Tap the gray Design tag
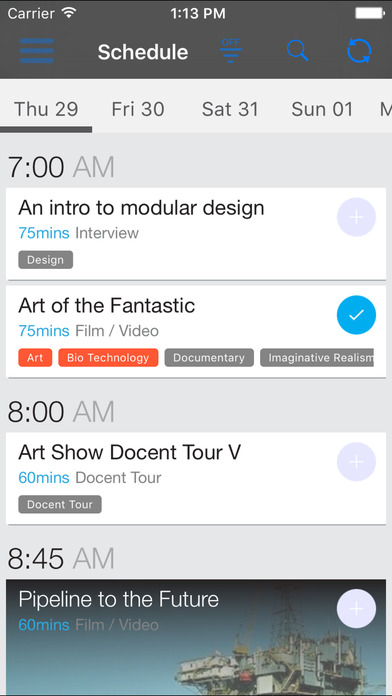The width and height of the screenshot is (392, 696). (45, 260)
